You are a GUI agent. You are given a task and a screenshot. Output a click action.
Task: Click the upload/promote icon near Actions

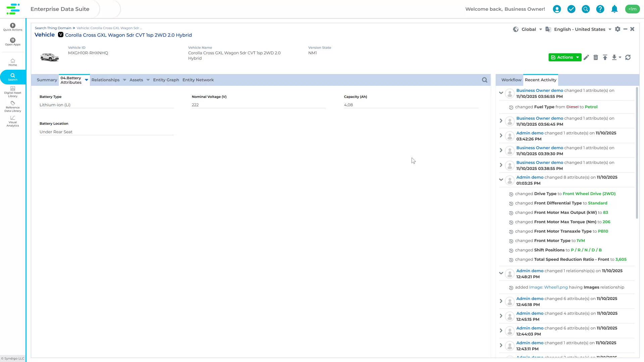pyautogui.click(x=605, y=57)
